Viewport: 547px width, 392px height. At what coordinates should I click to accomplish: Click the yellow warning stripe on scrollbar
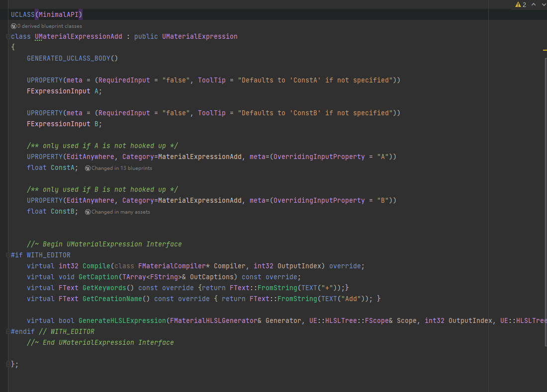coord(545,50)
